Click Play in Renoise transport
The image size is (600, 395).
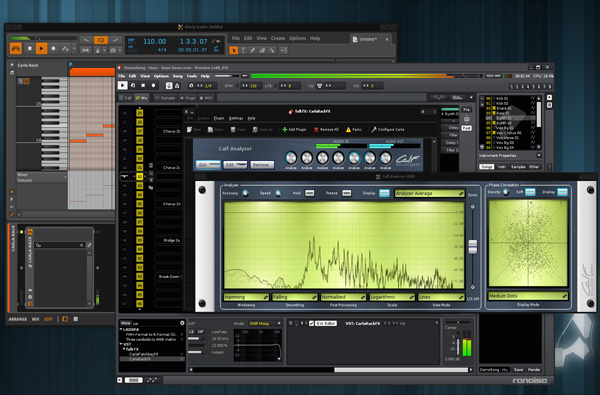click(122, 85)
